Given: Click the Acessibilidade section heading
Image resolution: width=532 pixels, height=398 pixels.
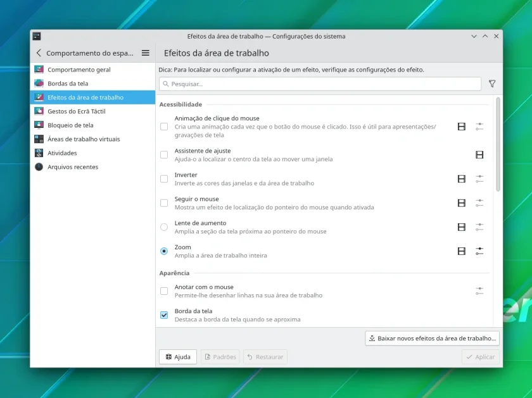Looking at the screenshot, I should coord(180,104).
